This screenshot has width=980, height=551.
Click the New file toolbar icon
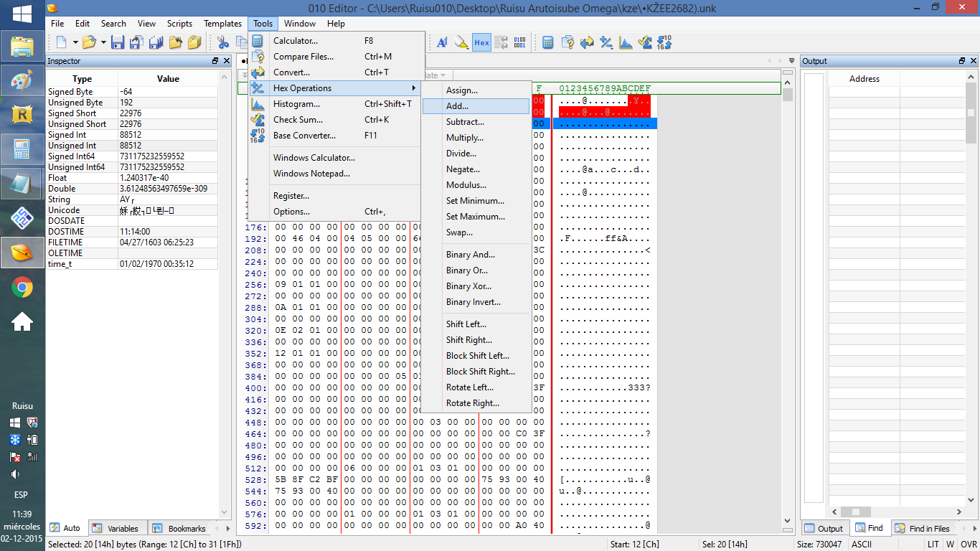[x=62, y=42]
